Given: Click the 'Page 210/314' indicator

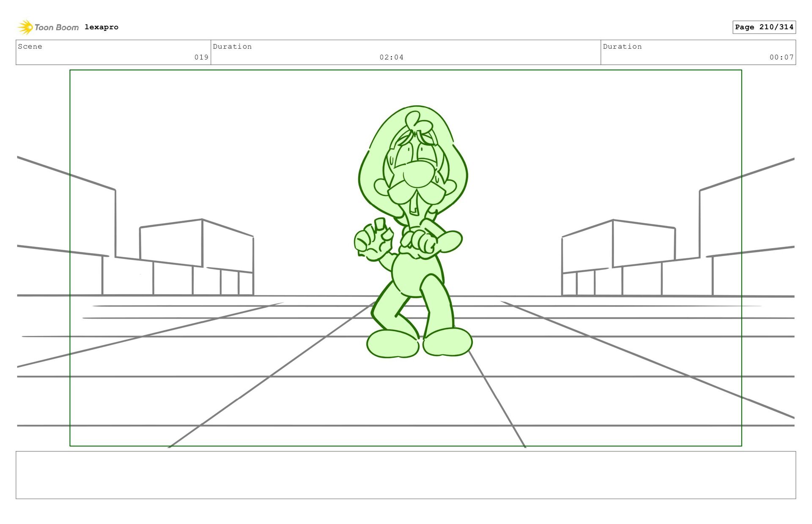Looking at the screenshot, I should coord(764,27).
